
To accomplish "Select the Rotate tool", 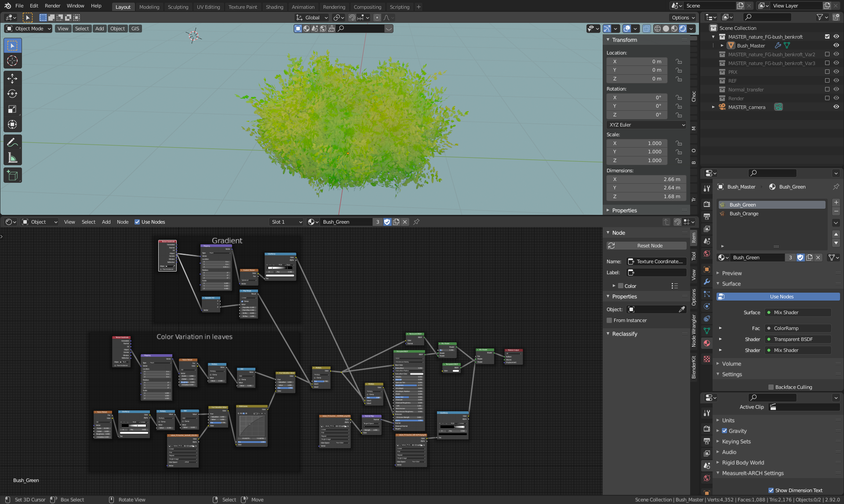I will click(x=12, y=94).
